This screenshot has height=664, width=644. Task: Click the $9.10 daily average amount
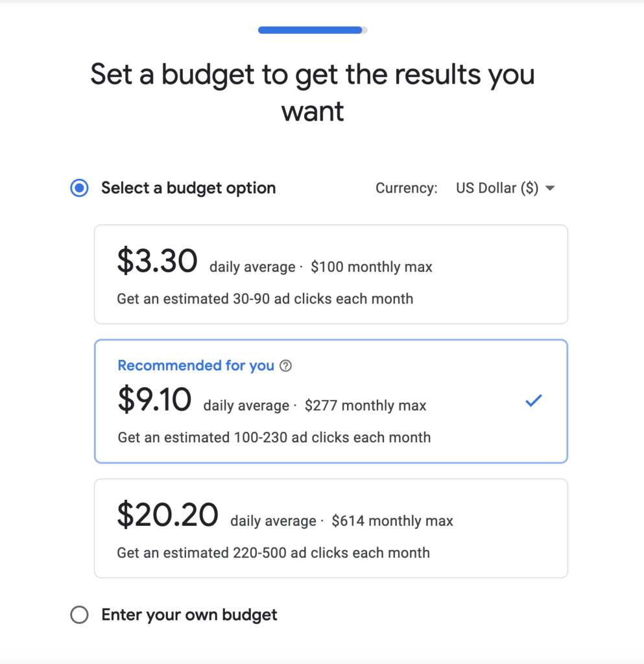(156, 400)
